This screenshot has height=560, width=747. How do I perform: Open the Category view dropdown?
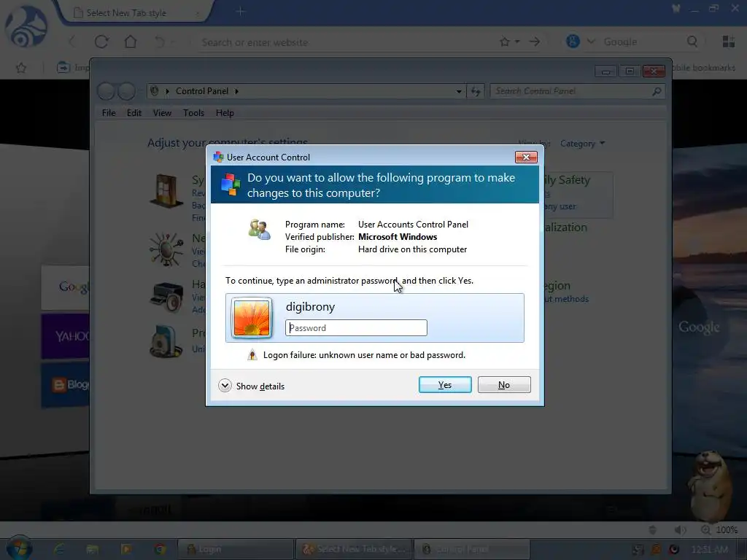pyautogui.click(x=582, y=144)
